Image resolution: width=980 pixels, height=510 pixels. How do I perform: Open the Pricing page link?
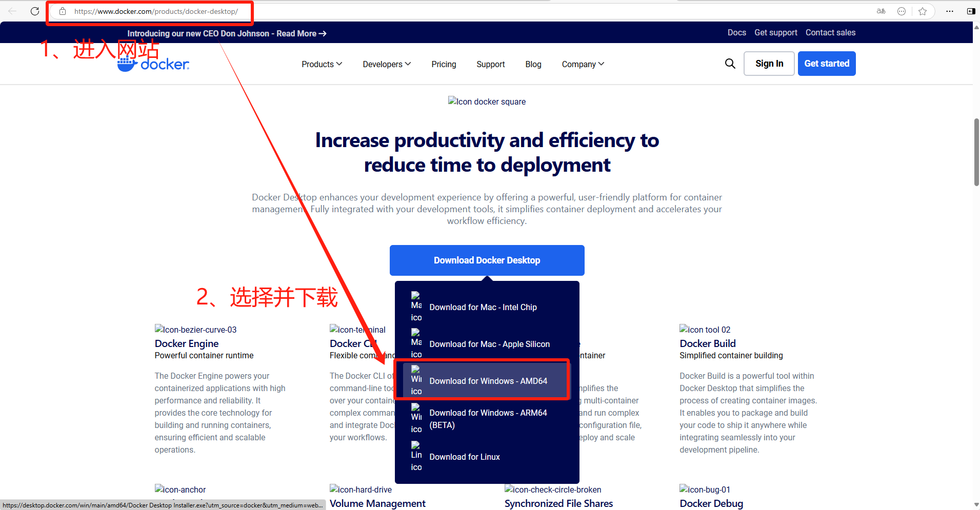[x=444, y=64]
